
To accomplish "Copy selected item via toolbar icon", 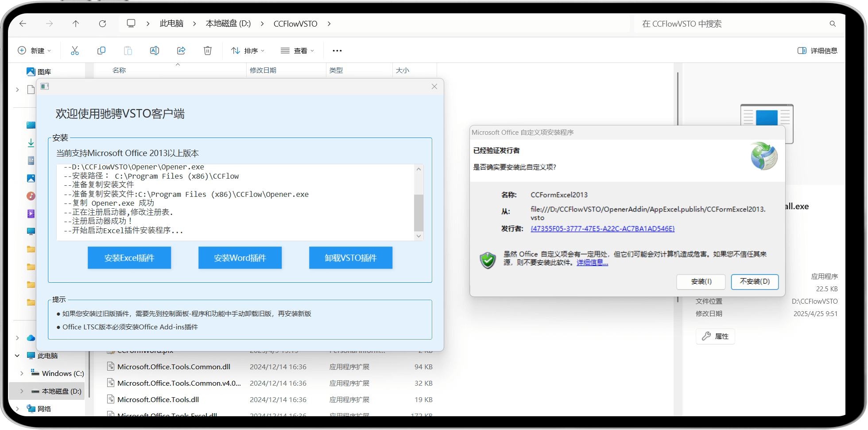I will [101, 51].
